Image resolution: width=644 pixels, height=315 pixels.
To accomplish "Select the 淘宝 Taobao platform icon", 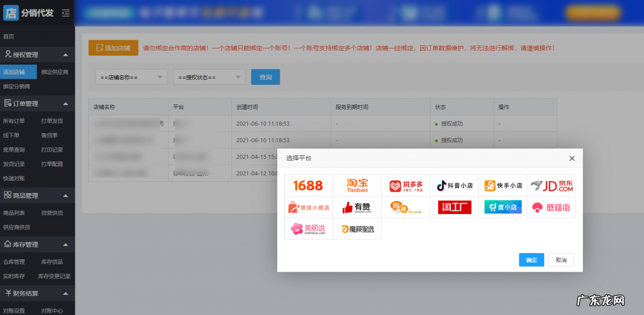I will coord(357,185).
